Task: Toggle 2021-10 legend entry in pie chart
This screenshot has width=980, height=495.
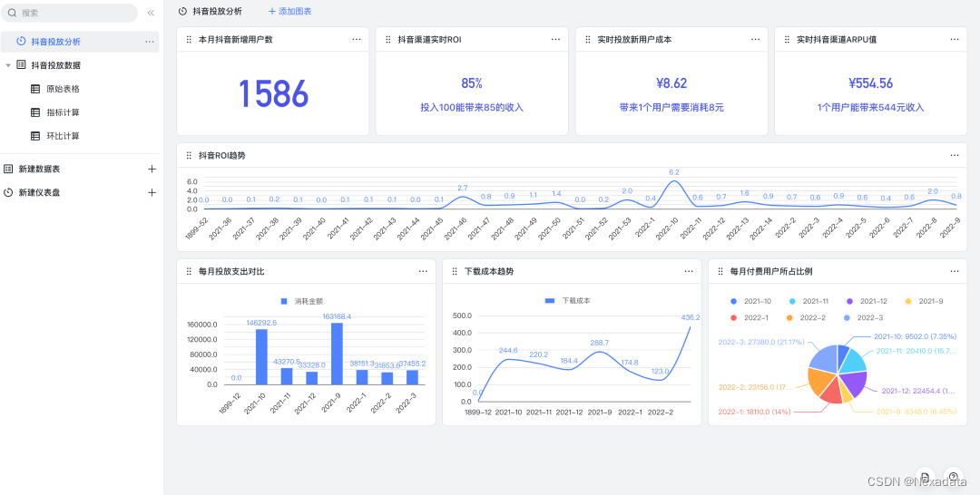Action: (x=750, y=301)
